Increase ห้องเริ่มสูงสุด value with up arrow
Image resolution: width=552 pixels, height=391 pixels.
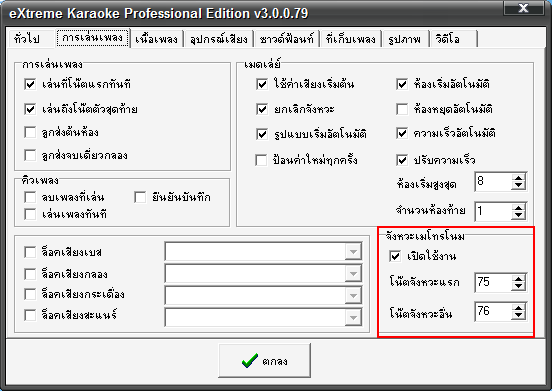(x=518, y=178)
